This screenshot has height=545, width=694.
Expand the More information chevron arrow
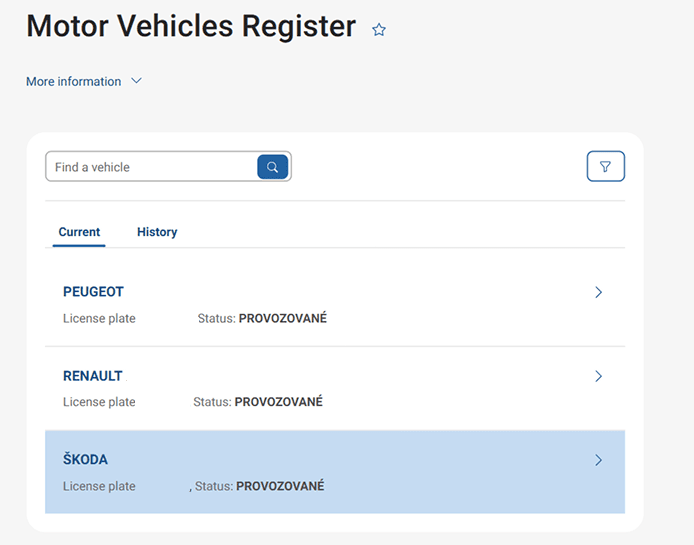(137, 81)
